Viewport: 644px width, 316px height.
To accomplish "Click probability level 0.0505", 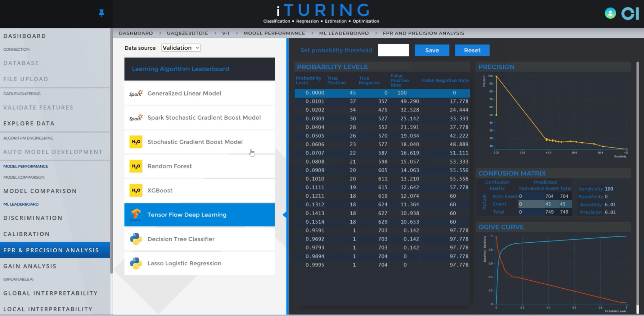I will tap(315, 136).
